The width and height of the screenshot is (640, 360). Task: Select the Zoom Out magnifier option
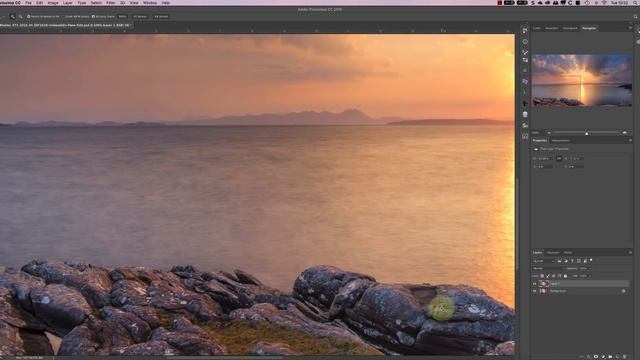point(20,16)
